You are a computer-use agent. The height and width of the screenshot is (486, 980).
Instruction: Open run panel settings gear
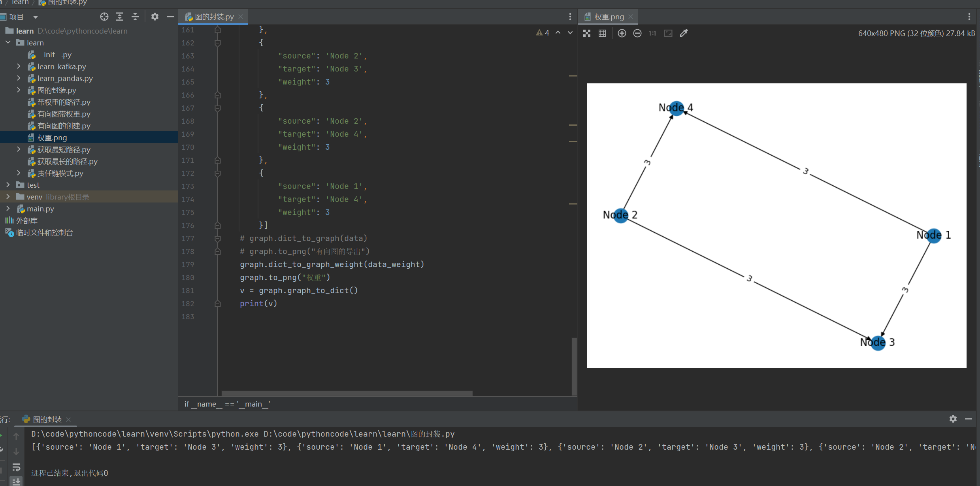(x=953, y=419)
